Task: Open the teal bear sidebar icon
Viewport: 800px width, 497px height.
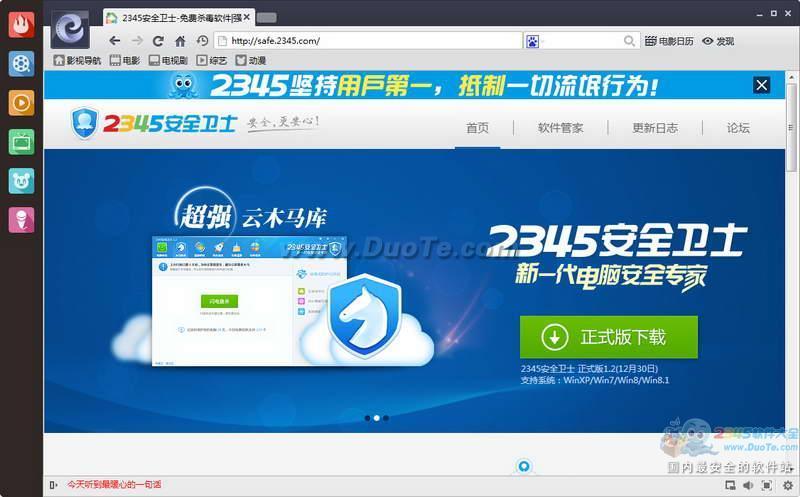Action: click(21, 181)
